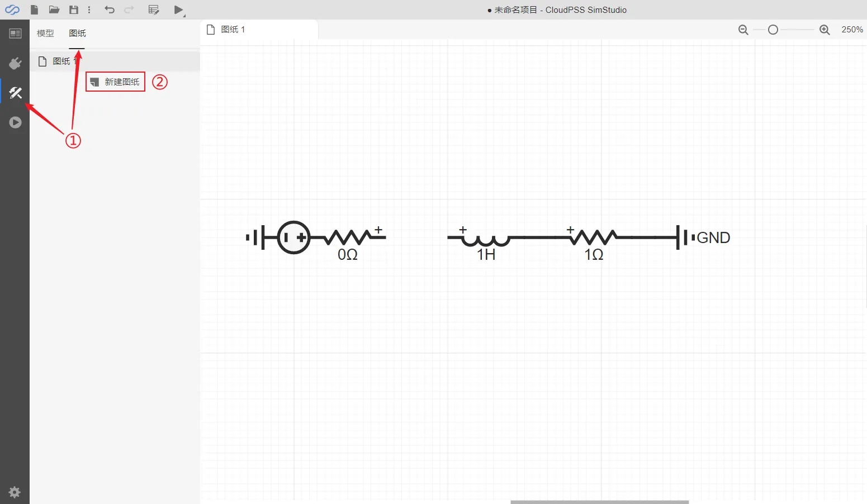
Task: Zoom in using the plus magnifier
Action: [825, 30]
